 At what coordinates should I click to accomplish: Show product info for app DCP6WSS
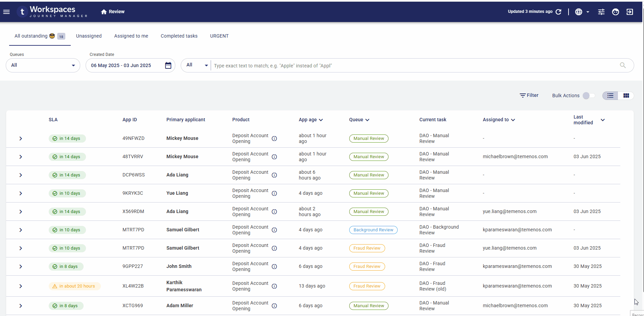[274, 175]
